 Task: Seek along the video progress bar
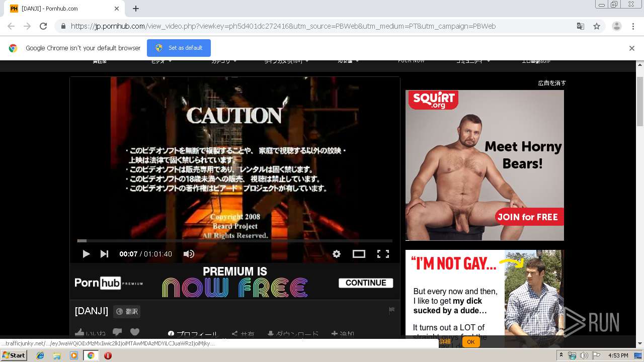pos(235,241)
